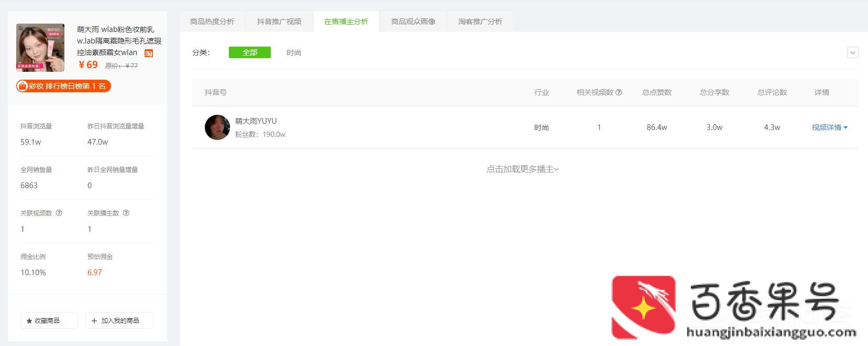Click the 6.97 预估佣金 value

[x=95, y=273]
